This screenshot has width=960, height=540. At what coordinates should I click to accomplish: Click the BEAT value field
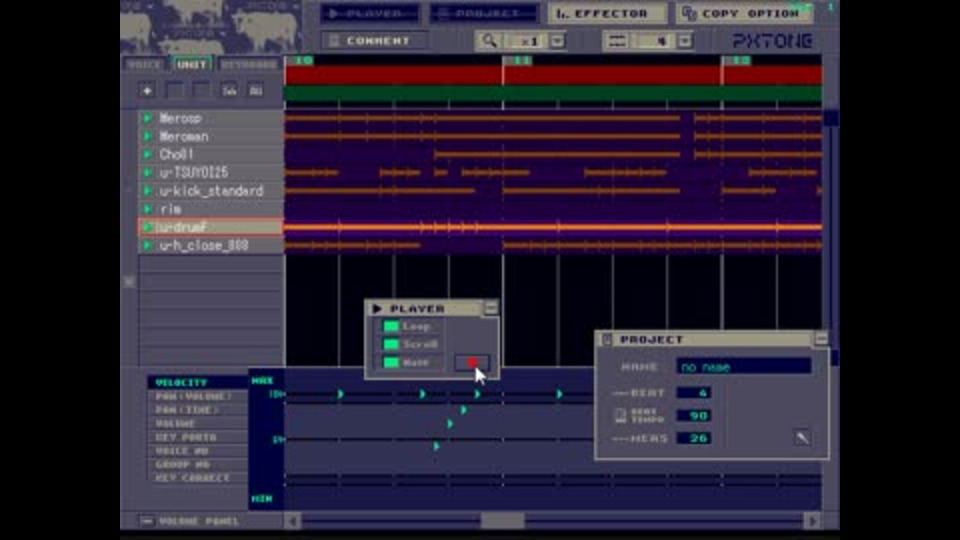(x=694, y=392)
